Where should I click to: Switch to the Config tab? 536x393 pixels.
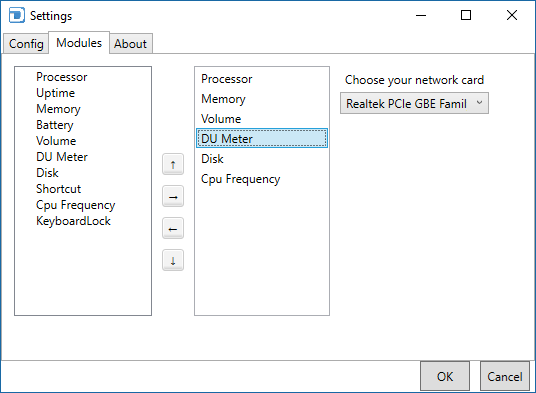(x=26, y=43)
